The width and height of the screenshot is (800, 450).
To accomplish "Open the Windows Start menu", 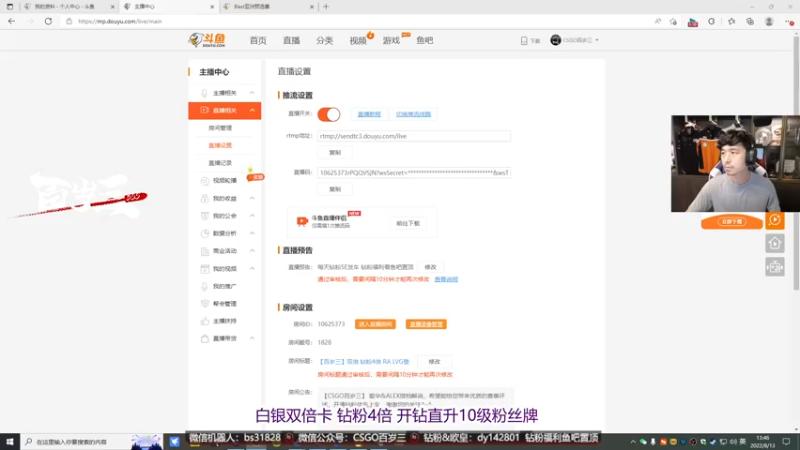I will tap(10, 441).
